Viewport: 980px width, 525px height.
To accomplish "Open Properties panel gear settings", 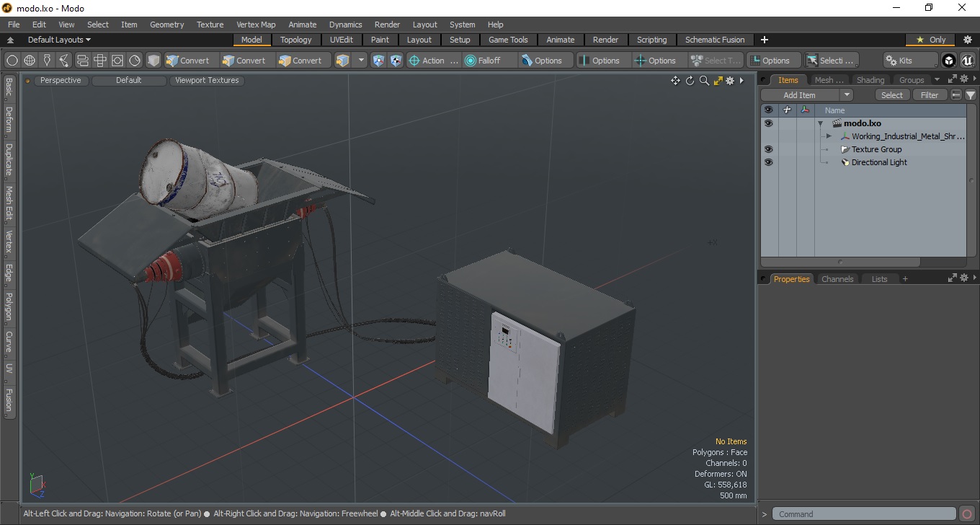I will click(963, 278).
